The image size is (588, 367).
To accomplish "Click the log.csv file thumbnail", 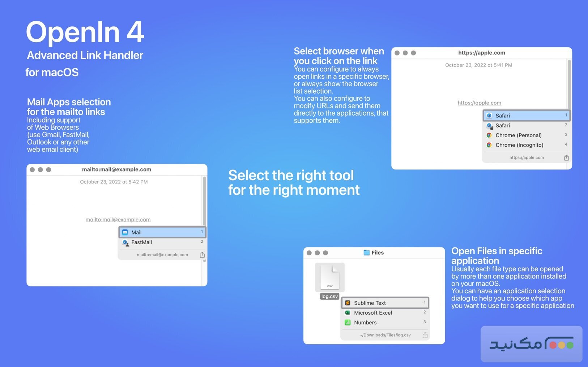I will click(x=329, y=276).
